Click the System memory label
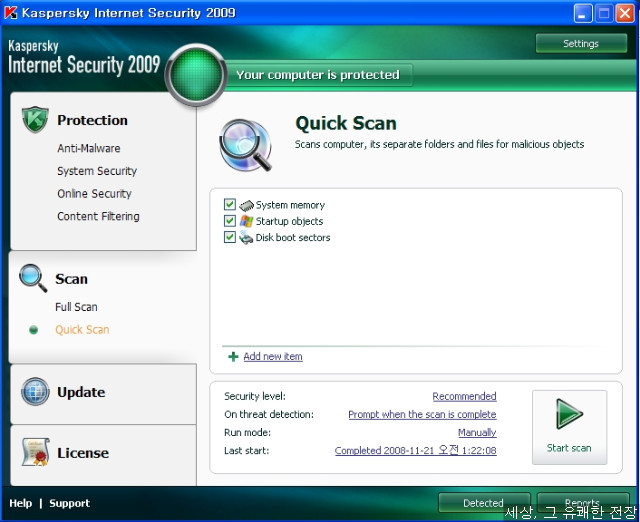This screenshot has height=522, width=640. coord(290,205)
